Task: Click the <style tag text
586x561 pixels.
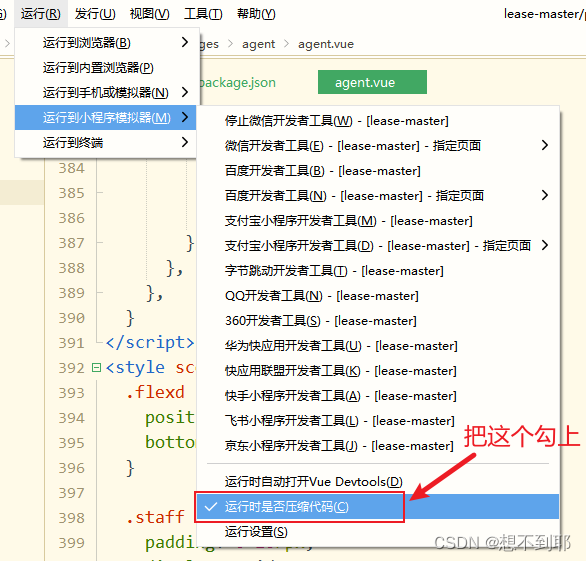Action: pos(135,367)
